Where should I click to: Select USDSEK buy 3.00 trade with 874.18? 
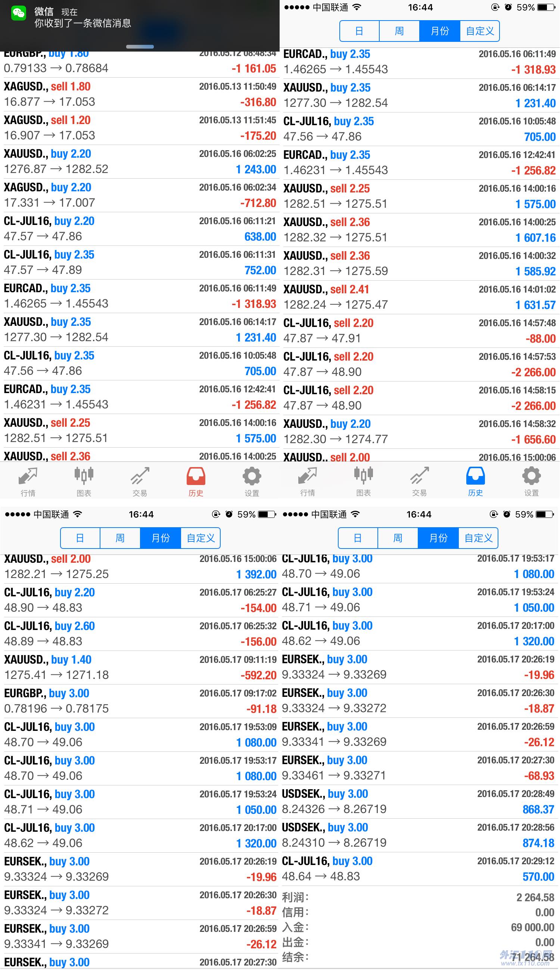pyautogui.click(x=420, y=835)
